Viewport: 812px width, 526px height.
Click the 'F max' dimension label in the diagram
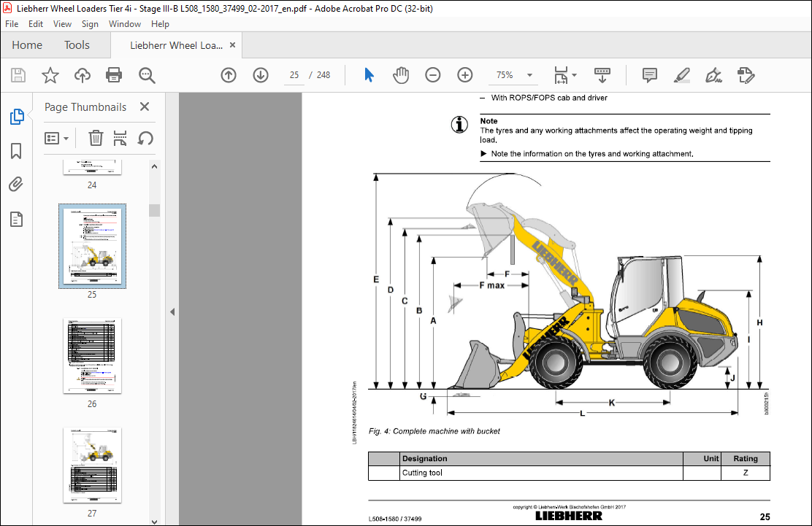[491, 285]
